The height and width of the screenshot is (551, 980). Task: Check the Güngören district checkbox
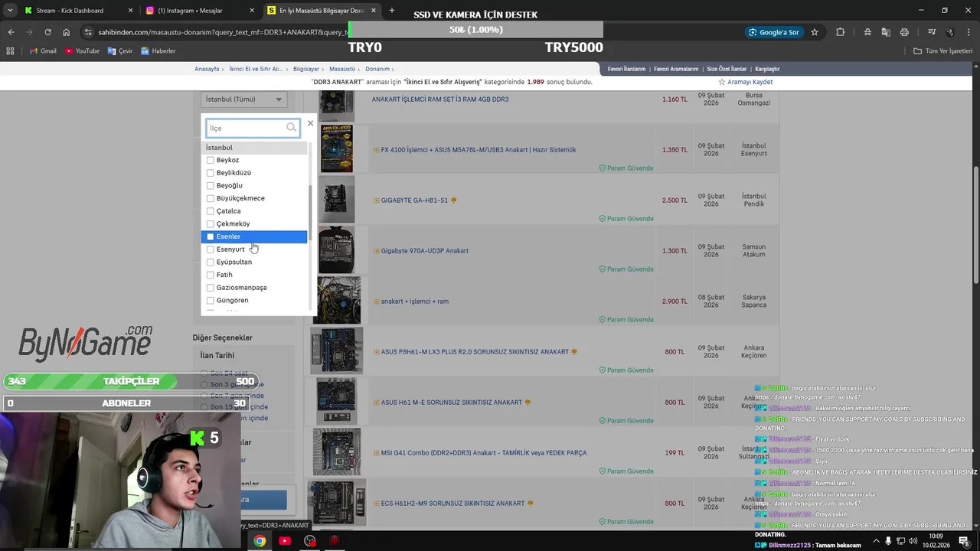(x=211, y=300)
